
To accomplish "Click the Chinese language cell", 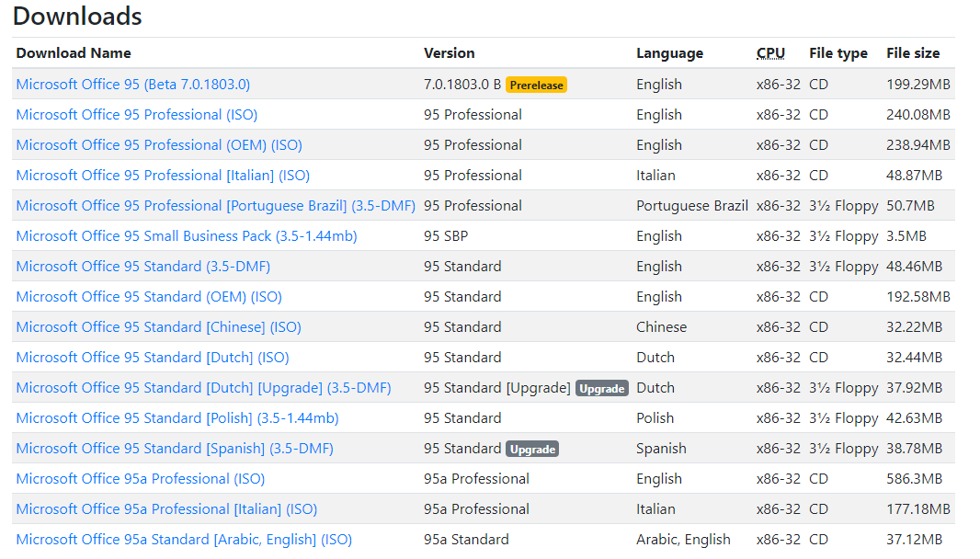I will (x=661, y=327).
